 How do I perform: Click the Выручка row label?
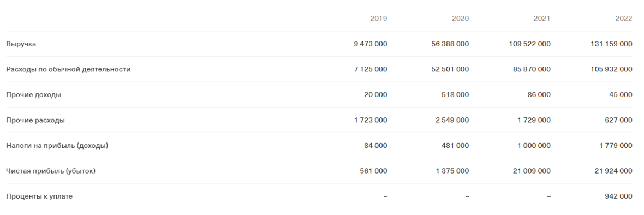(x=21, y=44)
